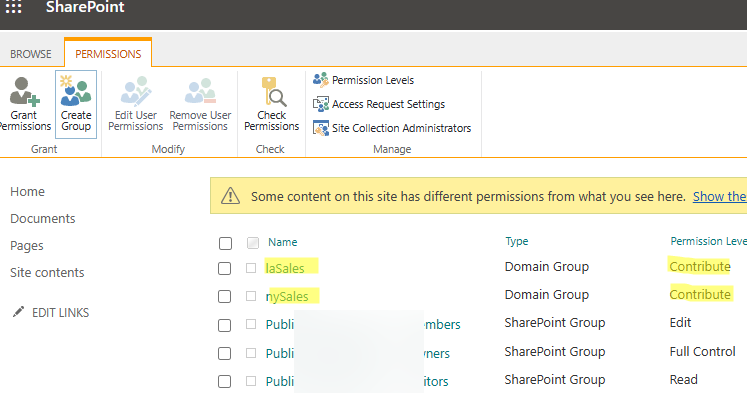Viewport: 747px width, 393px height.
Task: Click the Edit permission level cell
Action: coord(680,322)
